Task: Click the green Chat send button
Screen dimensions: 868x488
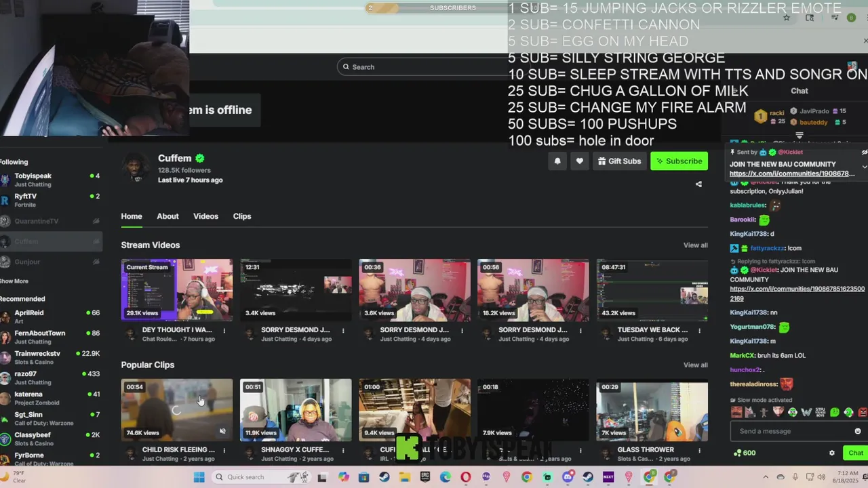Action: [856, 453]
